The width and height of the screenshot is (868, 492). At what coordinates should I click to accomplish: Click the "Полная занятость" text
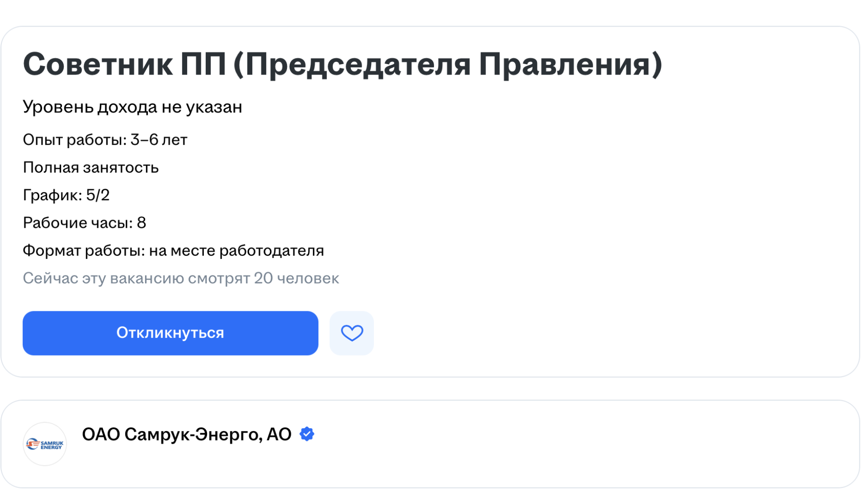pos(90,168)
